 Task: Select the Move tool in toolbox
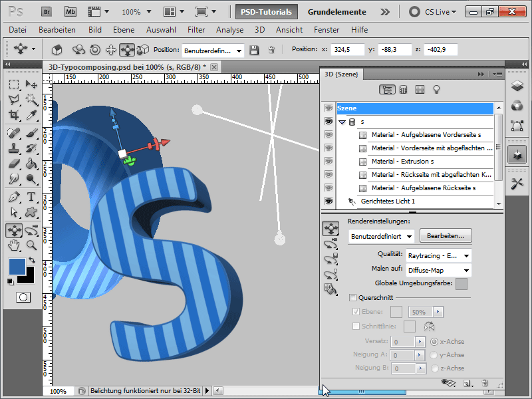pos(31,84)
